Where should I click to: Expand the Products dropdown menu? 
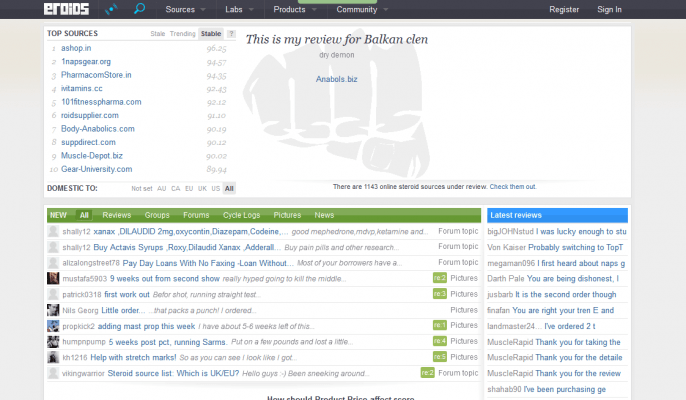[294, 9]
